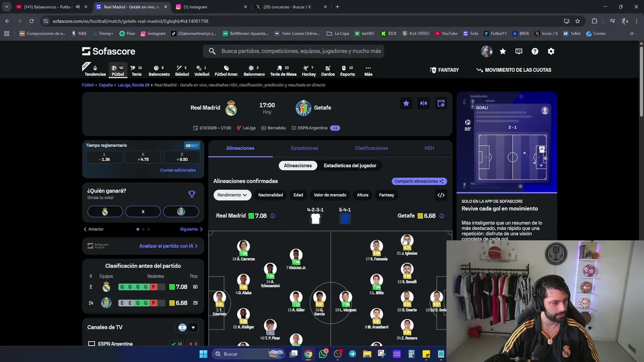Image resolution: width=644 pixels, height=362 pixels.
Task: Show more hidden bookmarks chevron
Action: point(631,34)
